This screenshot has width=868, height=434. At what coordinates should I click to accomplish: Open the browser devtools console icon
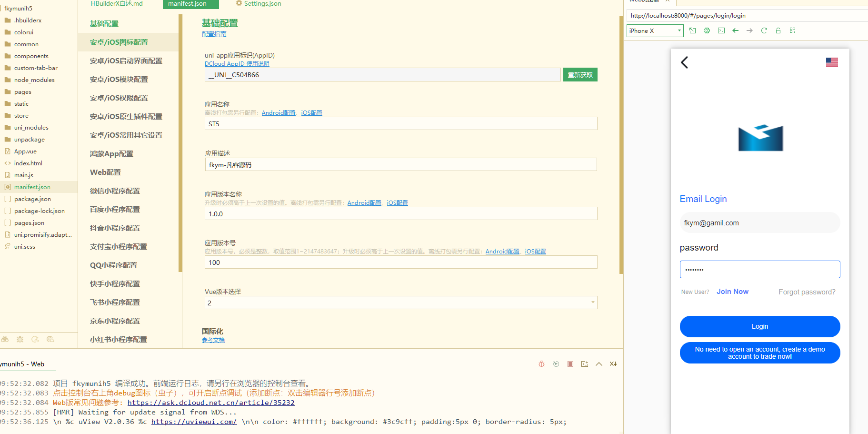[x=721, y=30]
